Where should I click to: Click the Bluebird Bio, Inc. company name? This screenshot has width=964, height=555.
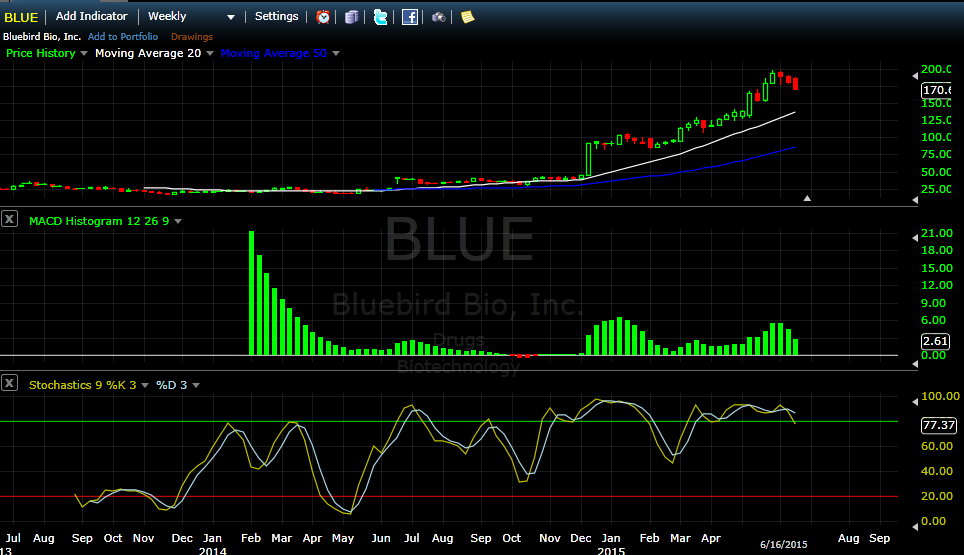pyautogui.click(x=42, y=37)
